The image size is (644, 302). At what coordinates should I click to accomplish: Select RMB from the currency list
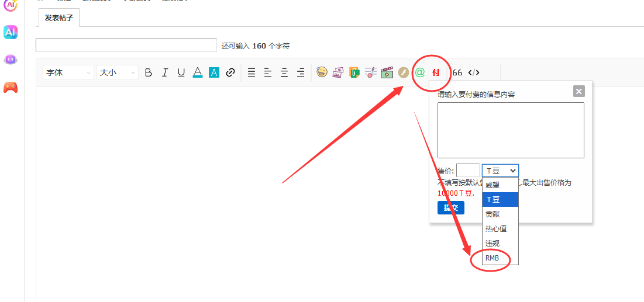click(500, 258)
